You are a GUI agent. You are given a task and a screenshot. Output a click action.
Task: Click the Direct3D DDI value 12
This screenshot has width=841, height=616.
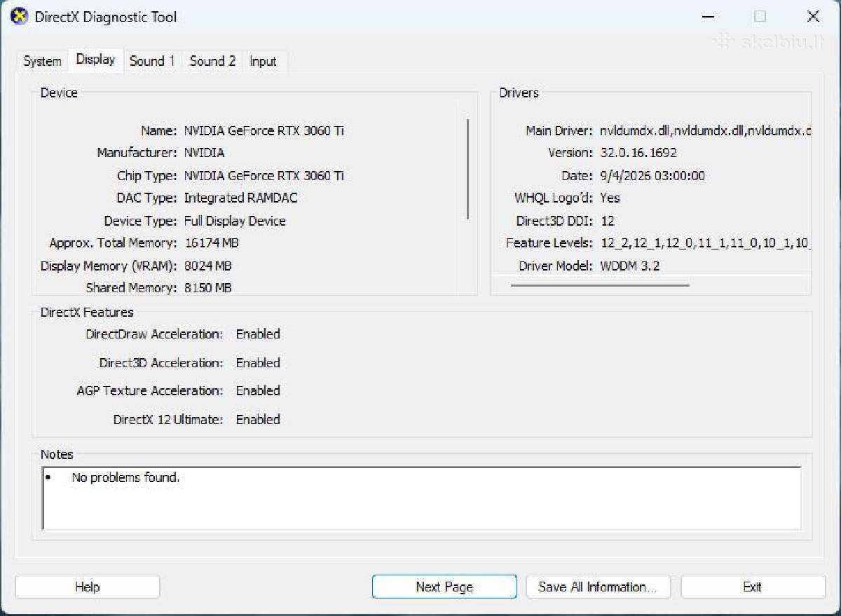608,221
